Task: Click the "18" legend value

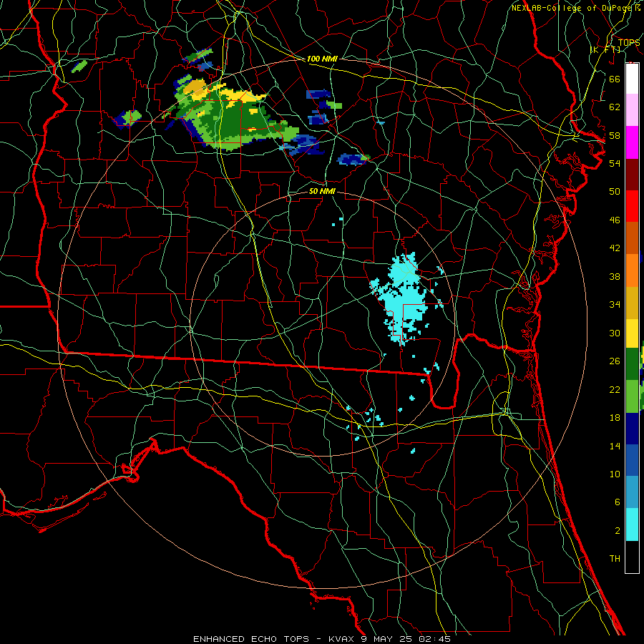Action: (615, 418)
